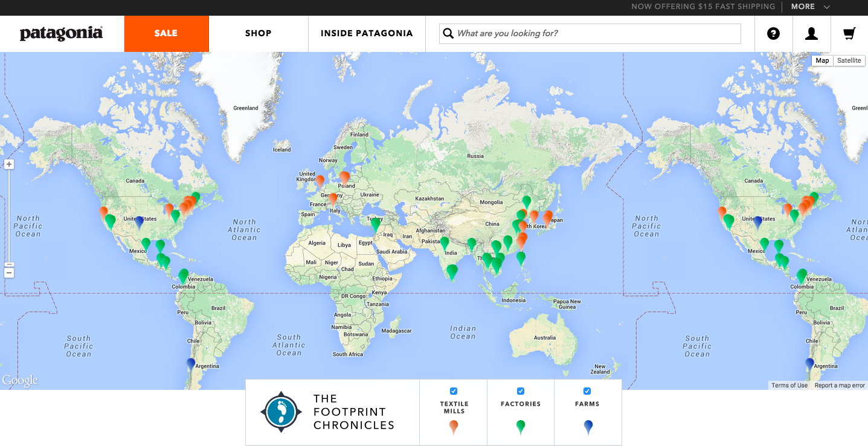The image size is (868, 446).
Task: Select the orange mill pin above Italy
Action: click(333, 199)
